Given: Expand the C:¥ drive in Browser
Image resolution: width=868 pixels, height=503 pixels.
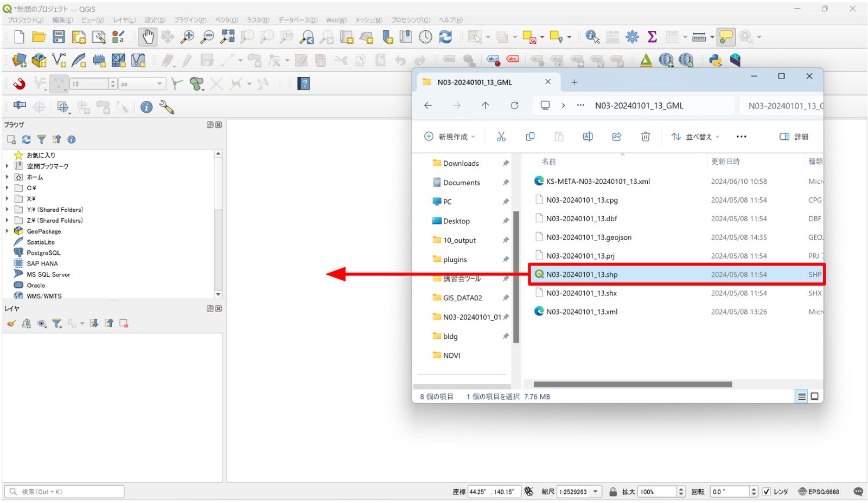Looking at the screenshot, I should pyautogui.click(x=7, y=188).
